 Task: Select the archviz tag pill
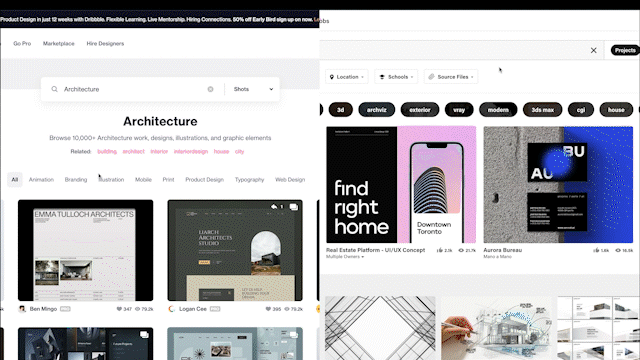coord(376,110)
